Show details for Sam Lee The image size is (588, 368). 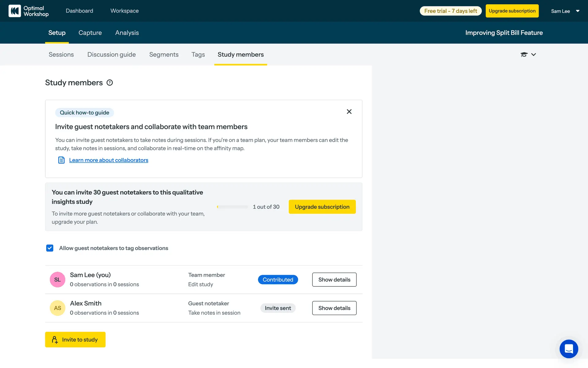pyautogui.click(x=334, y=280)
